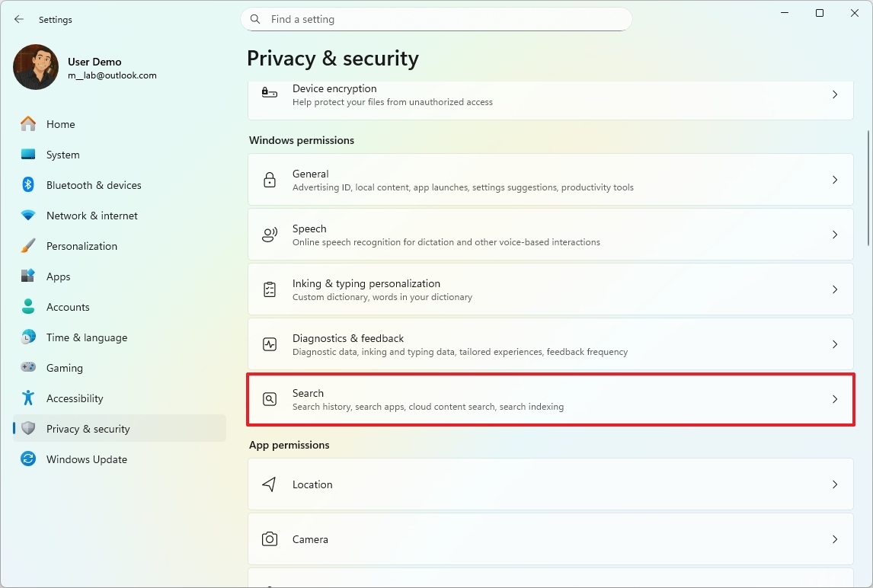Click the Gaming controller icon
Viewport: 873px width, 588px height.
click(28, 368)
